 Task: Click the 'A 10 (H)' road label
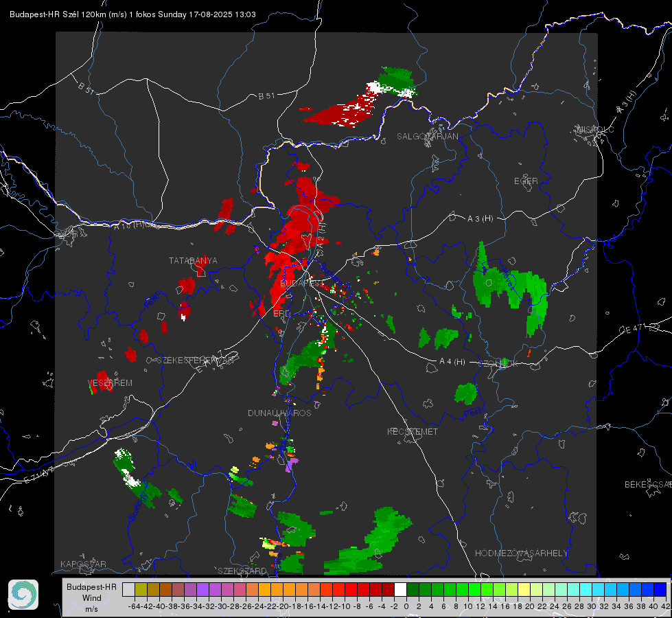(x=128, y=225)
